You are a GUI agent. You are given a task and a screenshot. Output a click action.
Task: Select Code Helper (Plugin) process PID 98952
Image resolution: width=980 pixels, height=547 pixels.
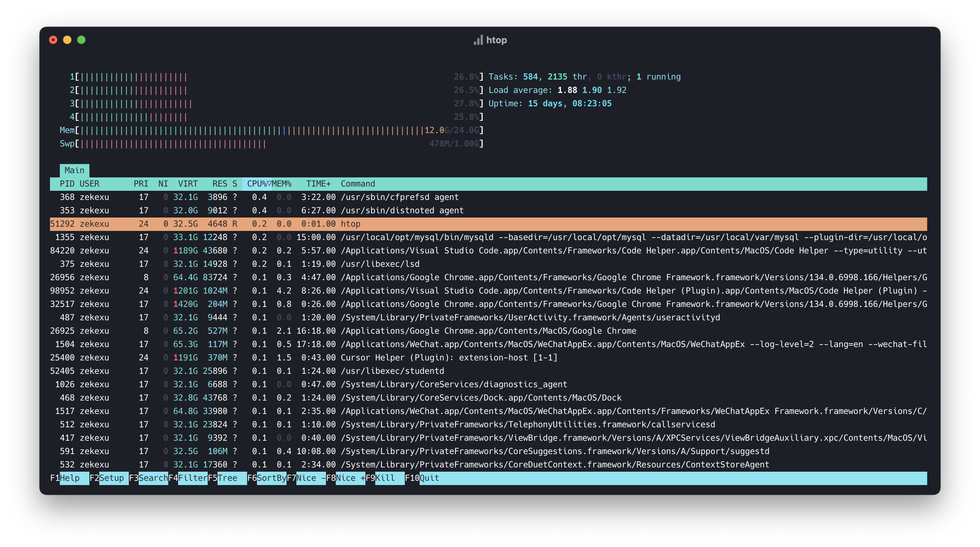pyautogui.click(x=489, y=291)
